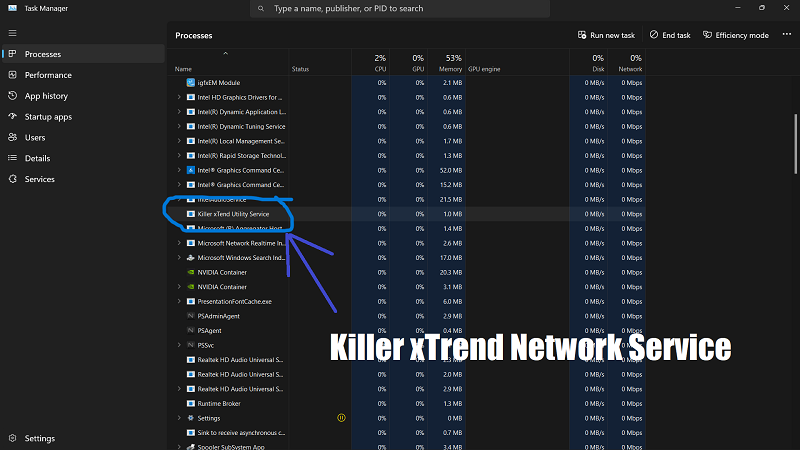Click Processes sidebar icon
800x450 pixels.
click(x=13, y=54)
